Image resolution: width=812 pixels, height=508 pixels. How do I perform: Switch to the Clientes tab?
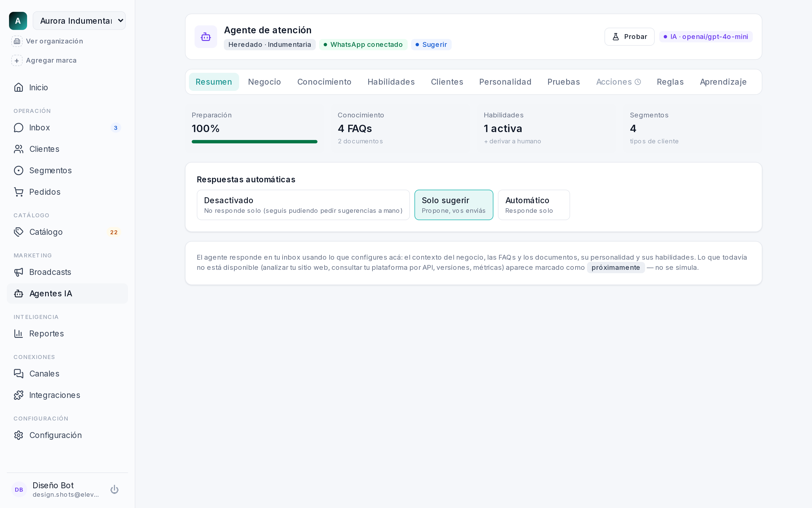point(447,82)
